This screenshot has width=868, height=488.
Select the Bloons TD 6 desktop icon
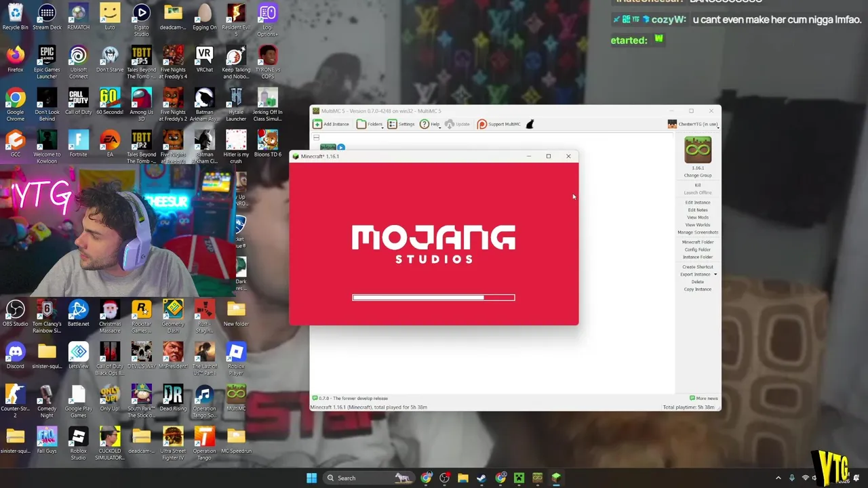coord(267,144)
